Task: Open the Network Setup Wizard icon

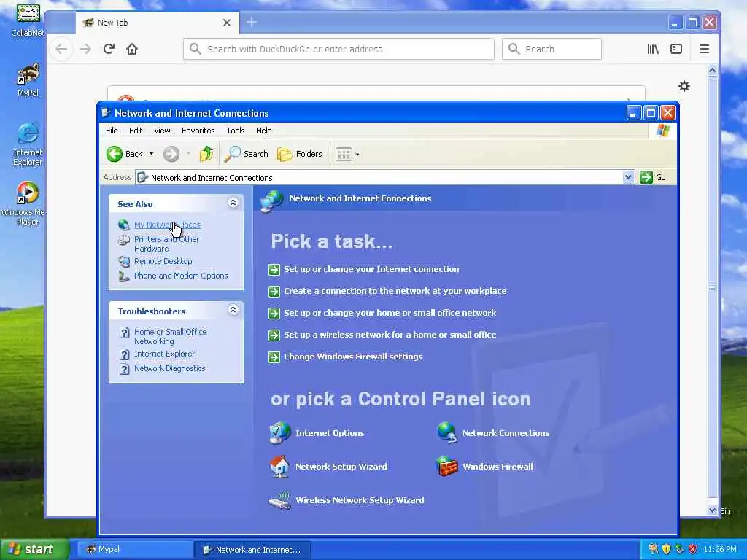Action: tap(279, 467)
